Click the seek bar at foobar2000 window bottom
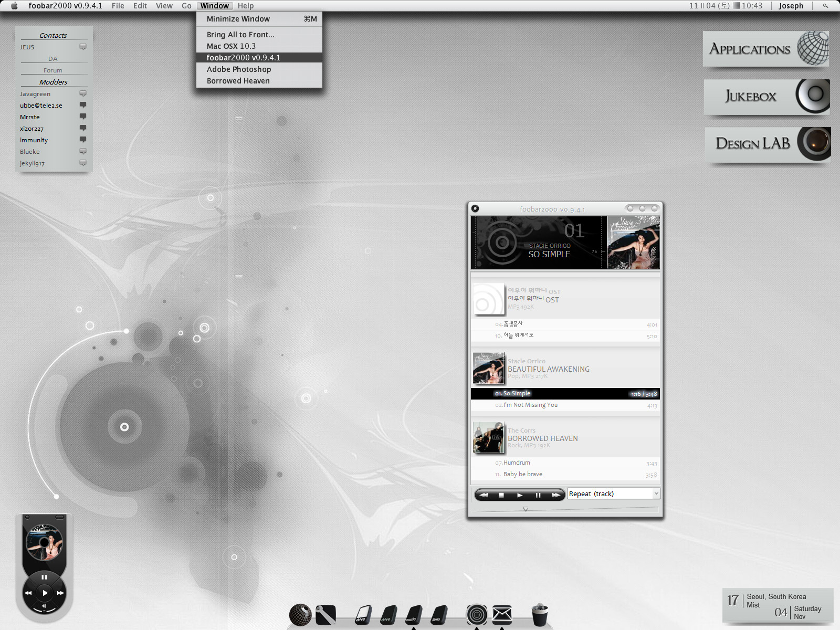 565,509
